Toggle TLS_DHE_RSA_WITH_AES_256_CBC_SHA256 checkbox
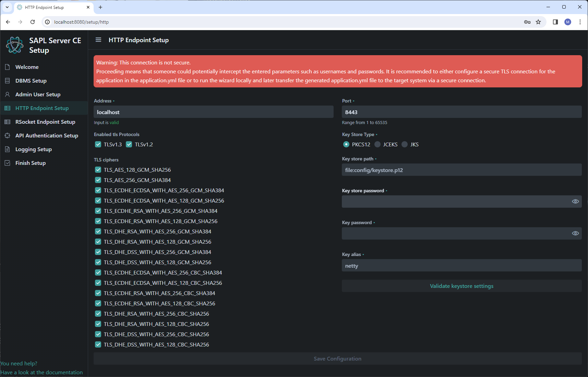 click(98, 314)
